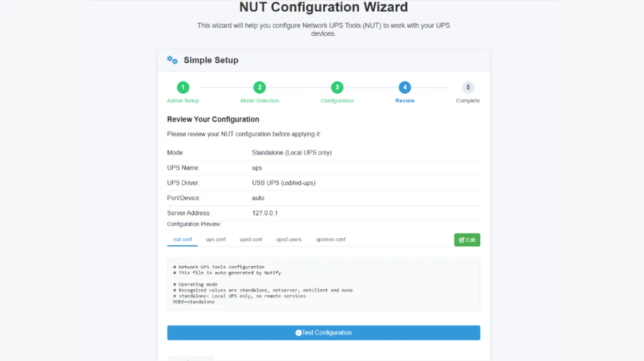Viewport: 644px width, 361px height.
Task: Open the nut.conf preview tab
Action: coord(182,239)
